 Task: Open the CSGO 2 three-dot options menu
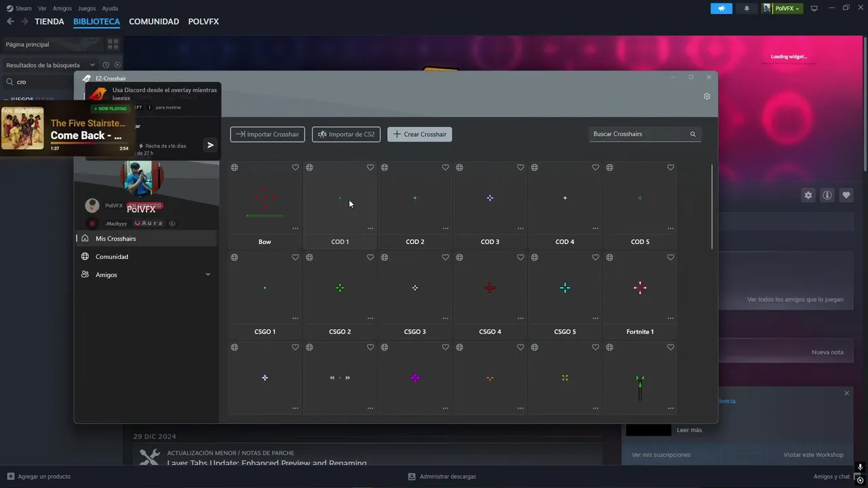(370, 319)
